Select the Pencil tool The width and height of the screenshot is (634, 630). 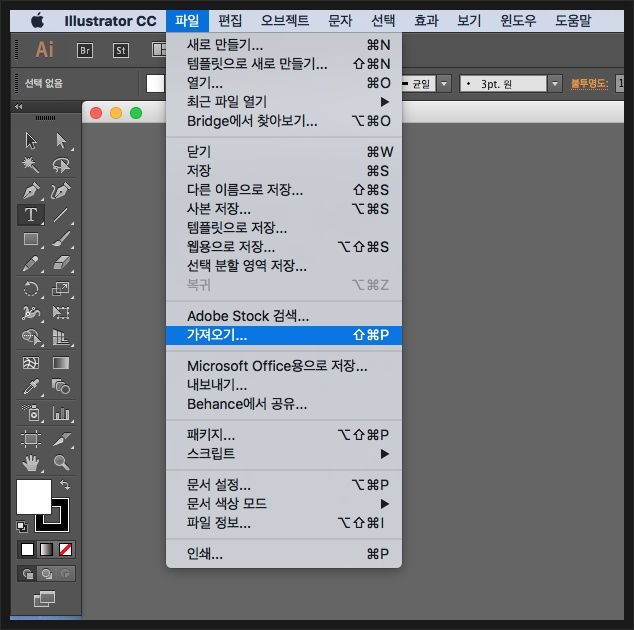click(31, 264)
